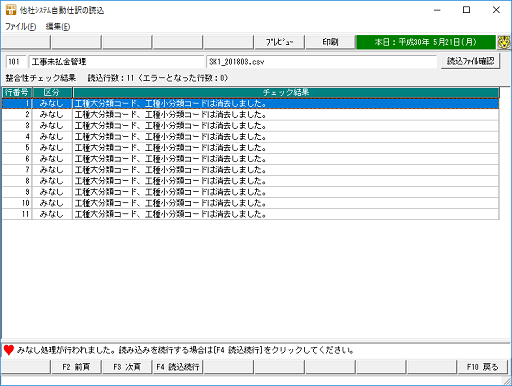Select row 6 check result message

[x=286, y=159]
